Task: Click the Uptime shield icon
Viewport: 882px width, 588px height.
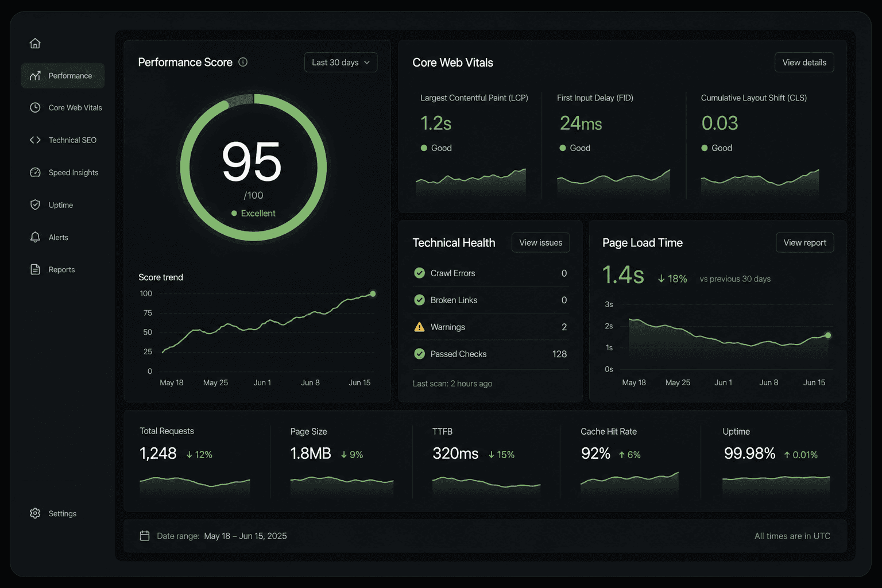Action: pos(35,205)
